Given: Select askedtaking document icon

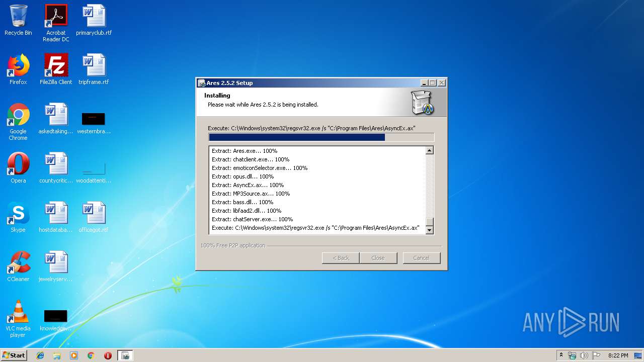Looking at the screenshot, I should click(56, 119).
